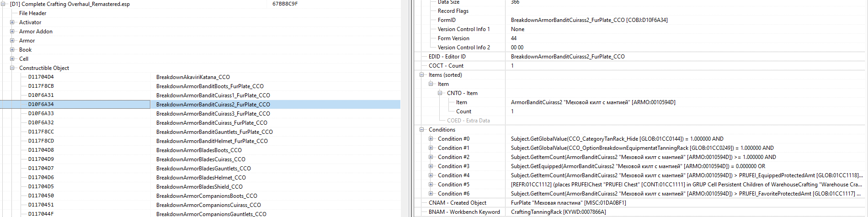Image resolution: width=868 pixels, height=217 pixels.
Task: Expand Condition #5
Action: pos(431,185)
